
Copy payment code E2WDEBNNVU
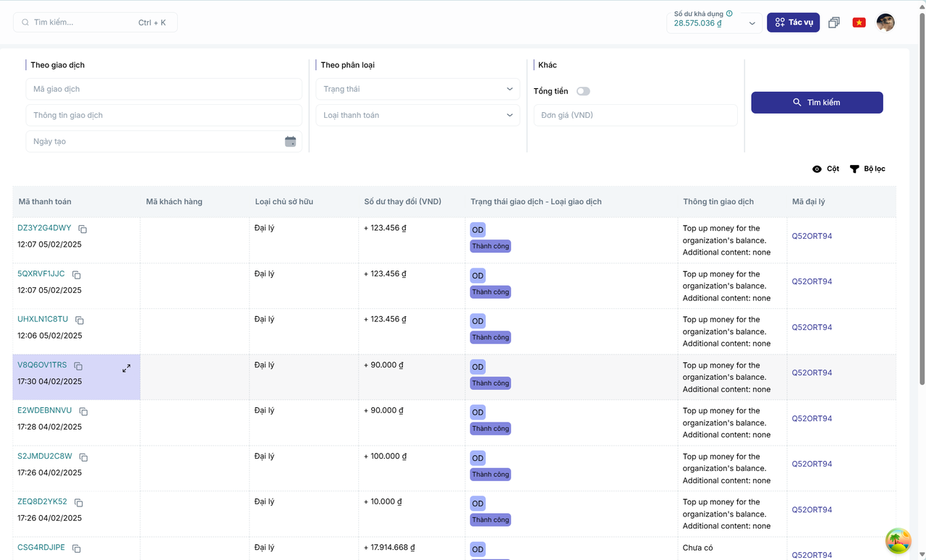click(x=83, y=412)
